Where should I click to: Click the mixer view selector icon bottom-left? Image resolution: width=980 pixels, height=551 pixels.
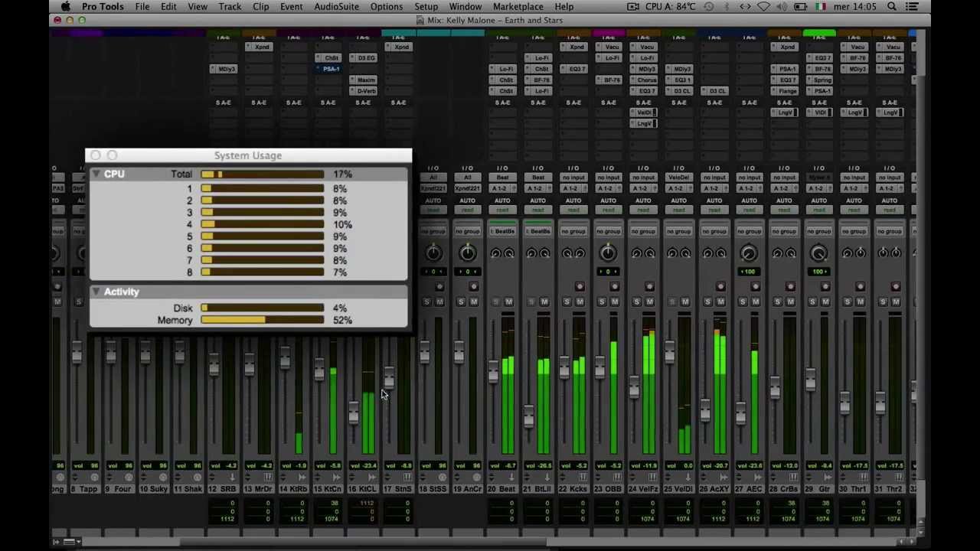click(69, 542)
